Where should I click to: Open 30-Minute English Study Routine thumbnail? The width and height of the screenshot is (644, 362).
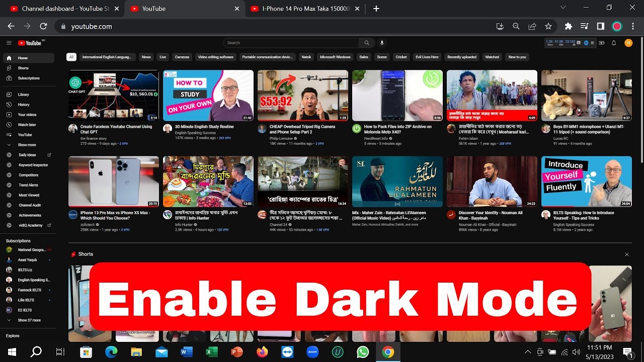208,96
